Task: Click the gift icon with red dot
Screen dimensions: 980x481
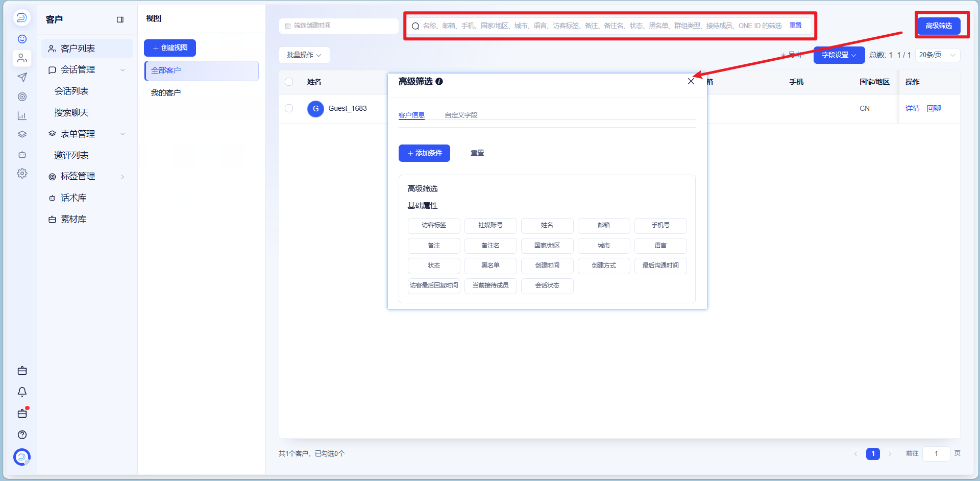Action: (x=22, y=413)
